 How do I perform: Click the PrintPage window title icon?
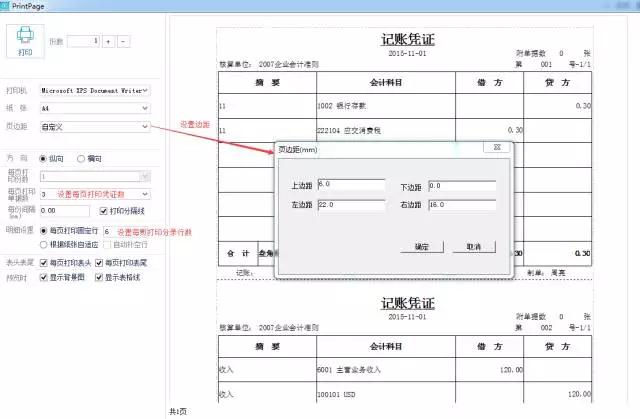[9, 8]
